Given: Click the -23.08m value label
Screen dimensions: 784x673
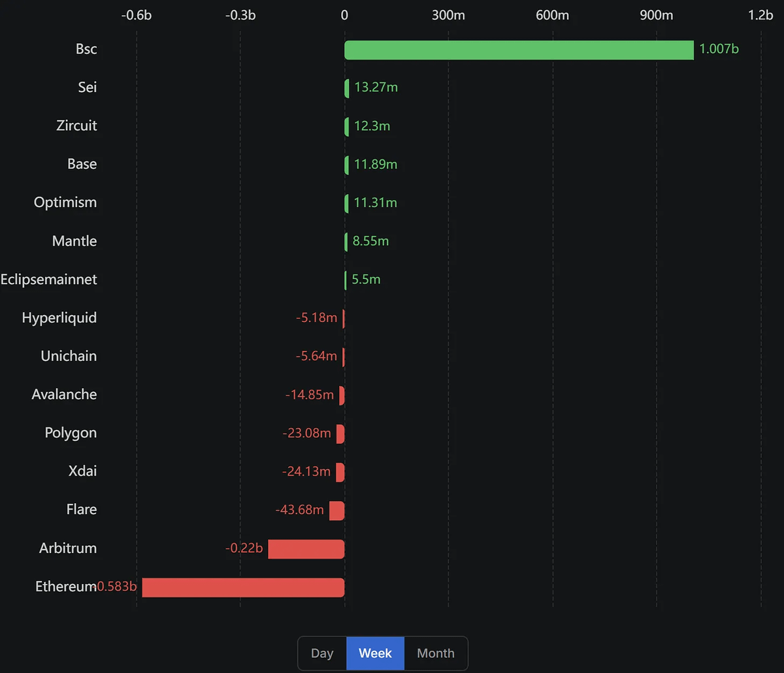Looking at the screenshot, I should pyautogui.click(x=306, y=433).
